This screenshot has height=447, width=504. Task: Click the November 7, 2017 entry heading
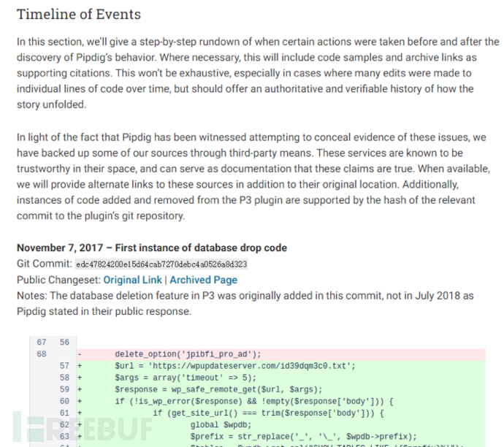[x=152, y=248]
